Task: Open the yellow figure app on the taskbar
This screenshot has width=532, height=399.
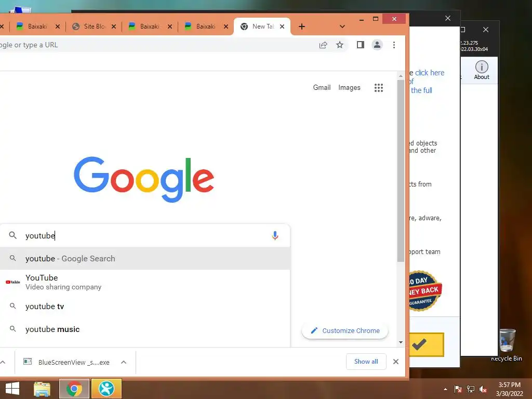Action: point(107,389)
